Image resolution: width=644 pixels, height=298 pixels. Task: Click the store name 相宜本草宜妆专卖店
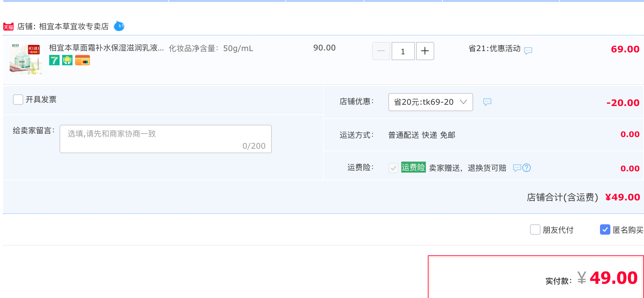click(x=74, y=27)
